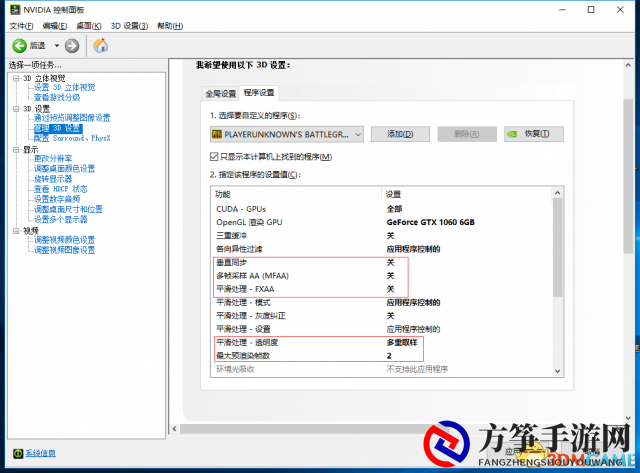The width and height of the screenshot is (640, 473).
Task: Click the 添加(D) button
Action: click(x=400, y=134)
